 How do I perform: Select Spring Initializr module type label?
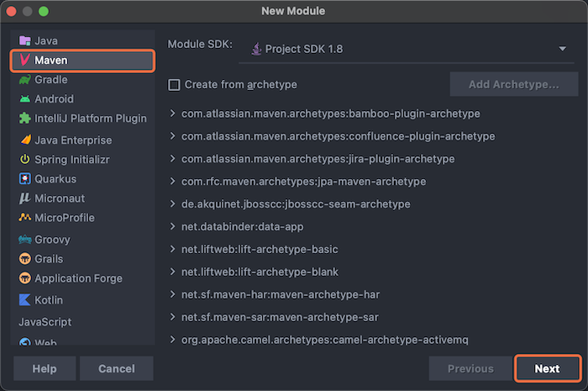tap(72, 160)
